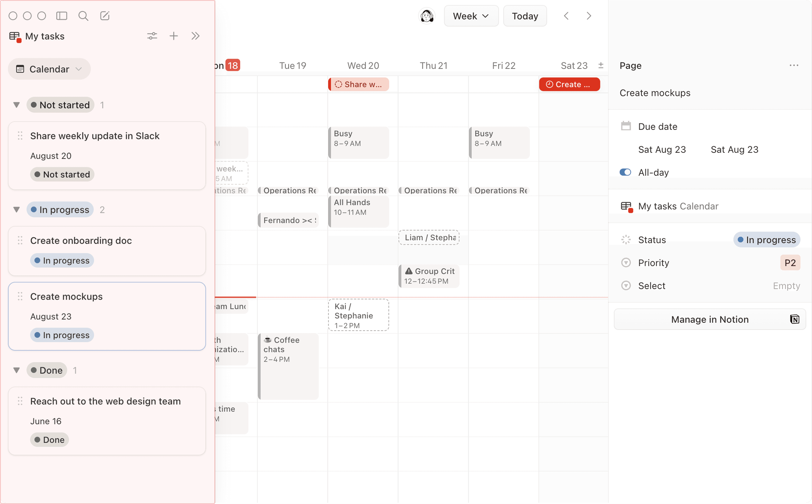This screenshot has height=504, width=812.
Task: Collapse the panel with the double chevron
Action: coord(196,36)
